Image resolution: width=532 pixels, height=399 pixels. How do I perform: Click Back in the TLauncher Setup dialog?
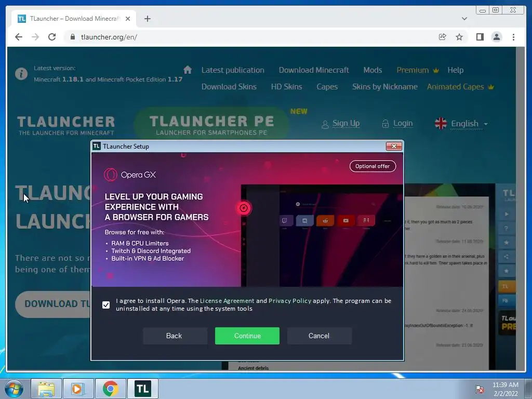175,336
